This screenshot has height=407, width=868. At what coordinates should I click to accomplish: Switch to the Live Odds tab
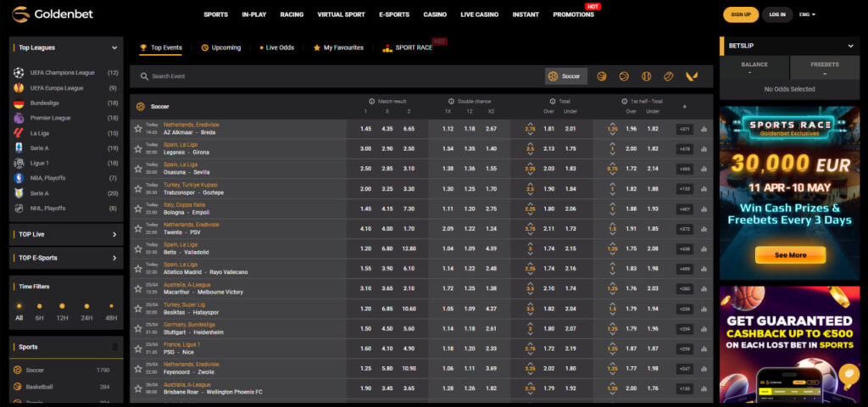277,47
